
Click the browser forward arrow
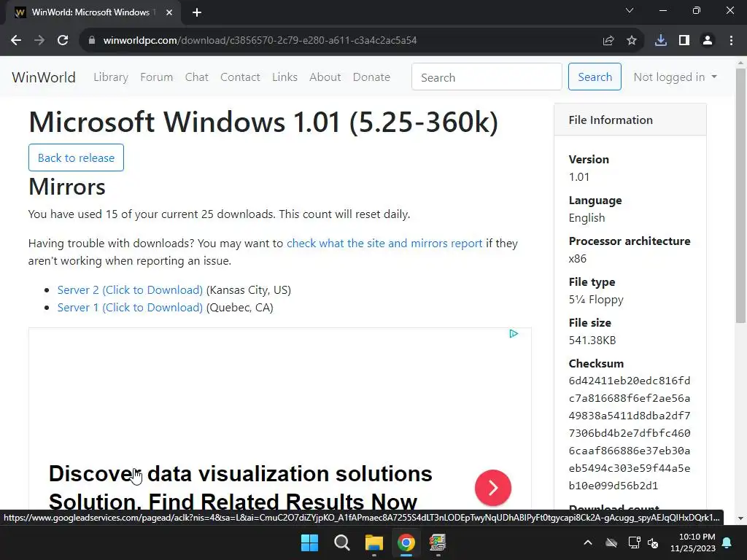[39, 41]
